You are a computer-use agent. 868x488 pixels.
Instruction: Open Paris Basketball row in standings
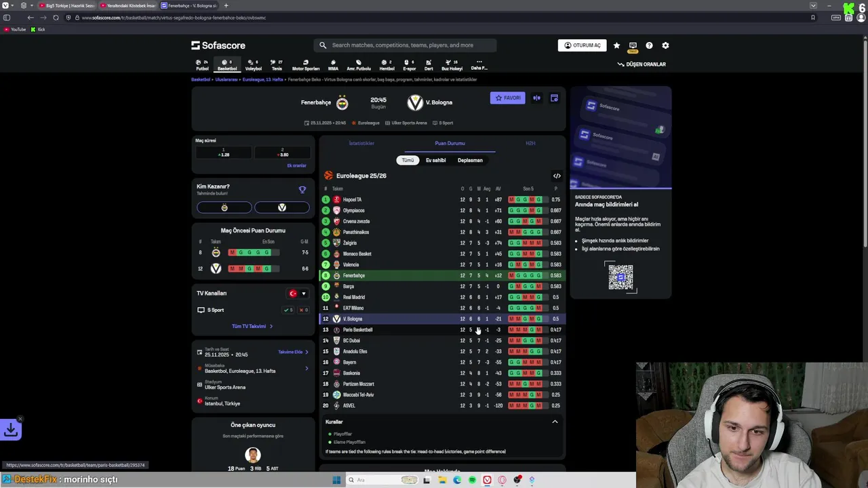coord(442,329)
